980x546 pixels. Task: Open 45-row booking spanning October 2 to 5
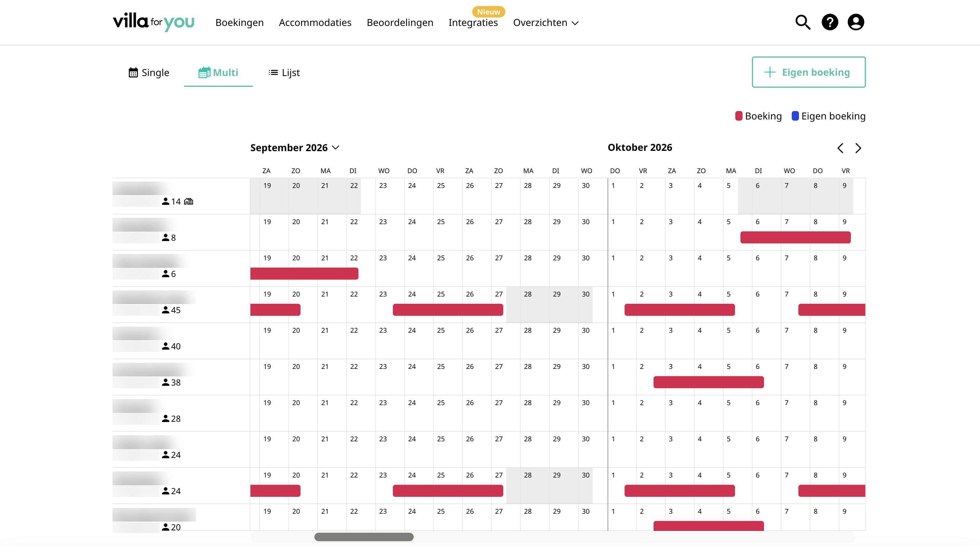click(679, 310)
